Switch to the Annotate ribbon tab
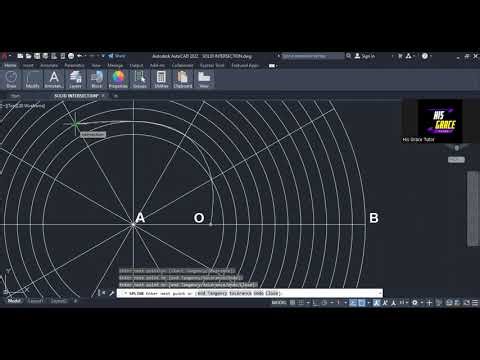This screenshot has width=480, height=360. tap(49, 65)
